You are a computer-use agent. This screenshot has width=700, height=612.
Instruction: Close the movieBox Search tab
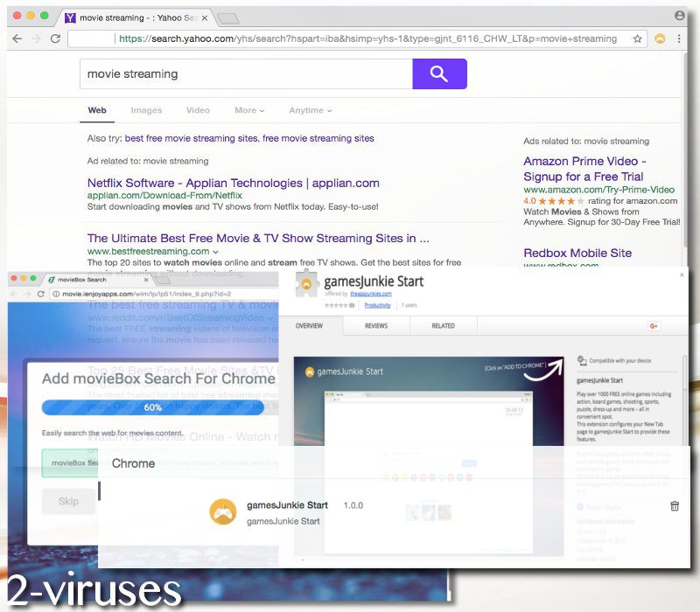tap(146, 280)
